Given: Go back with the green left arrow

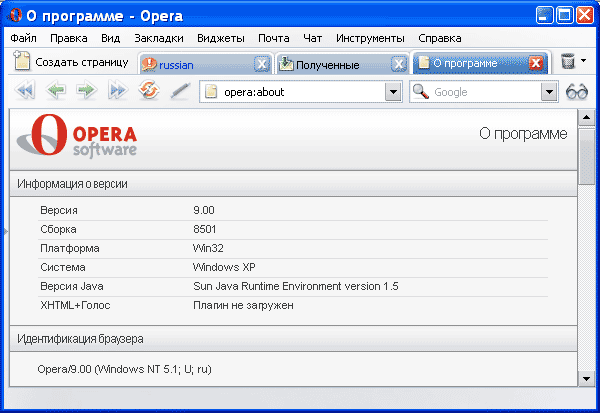Looking at the screenshot, I should click(x=56, y=91).
